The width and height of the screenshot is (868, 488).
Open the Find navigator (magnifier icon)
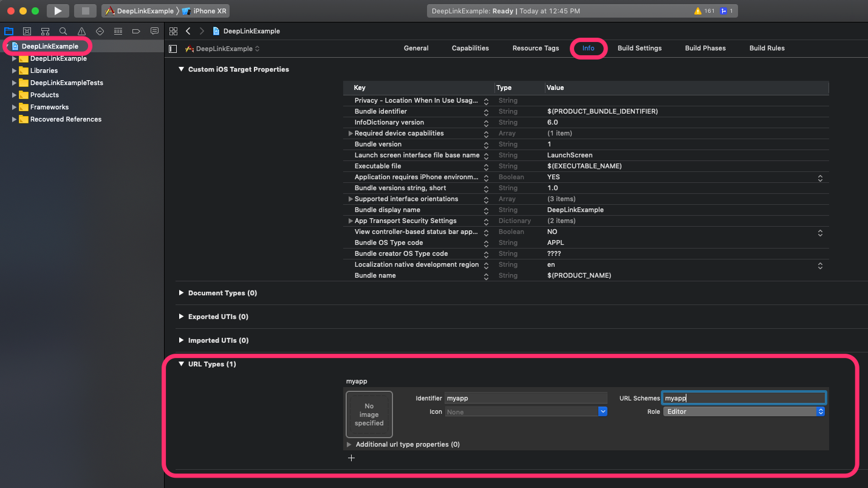(63, 31)
